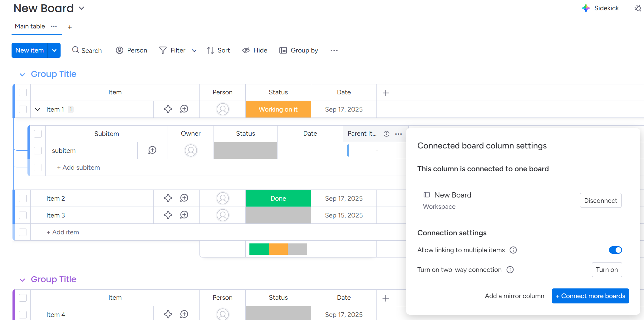Select the subitem row checkbox
This screenshot has width=644, height=320.
(38, 151)
